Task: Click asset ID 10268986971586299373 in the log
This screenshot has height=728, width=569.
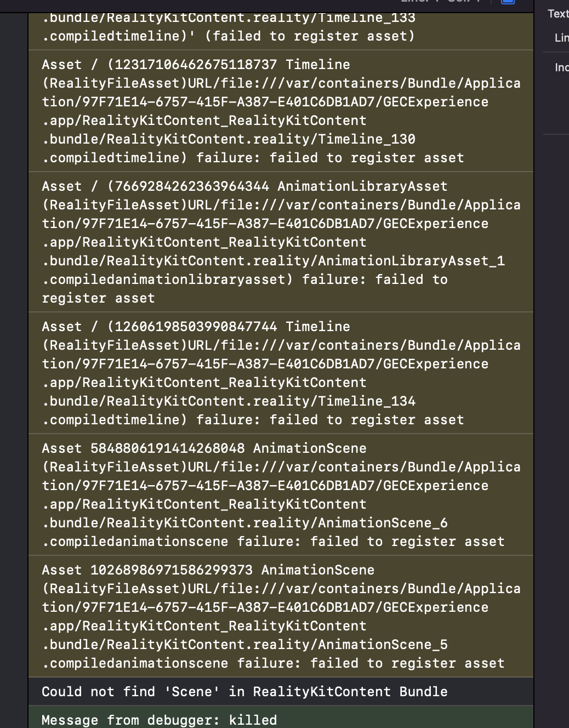Action: pyautogui.click(x=172, y=570)
